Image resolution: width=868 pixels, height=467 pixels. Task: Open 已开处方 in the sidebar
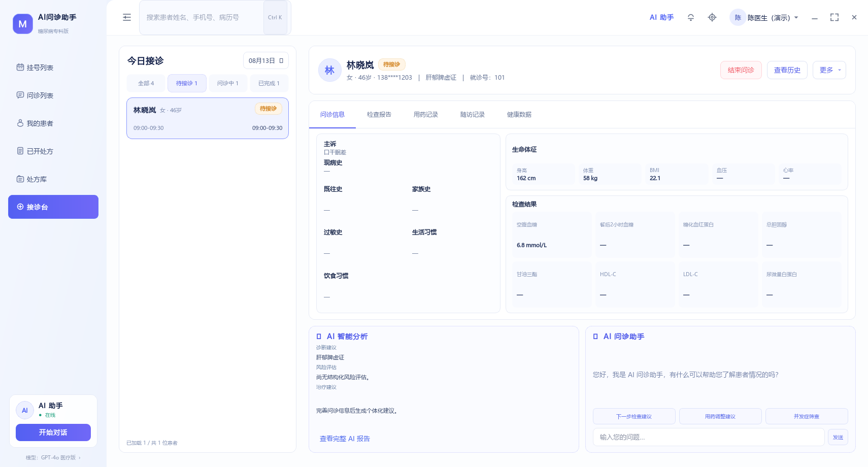click(53, 151)
